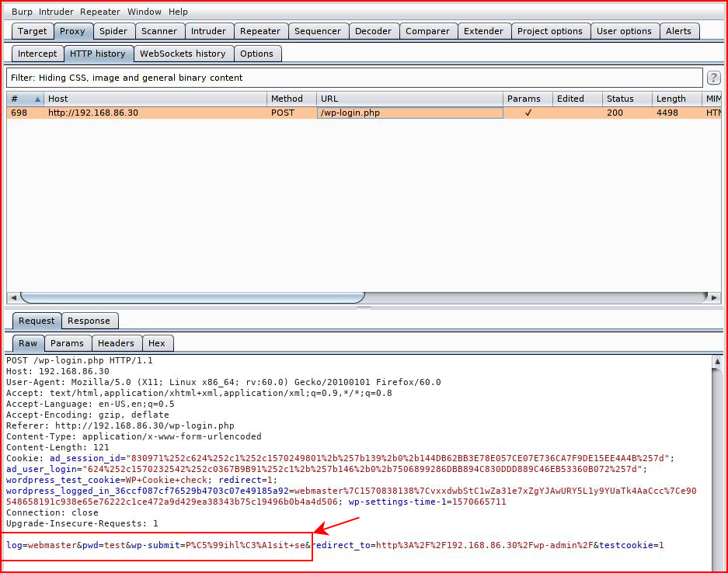
Task: Sort by the Edited column header
Action: (x=577, y=99)
